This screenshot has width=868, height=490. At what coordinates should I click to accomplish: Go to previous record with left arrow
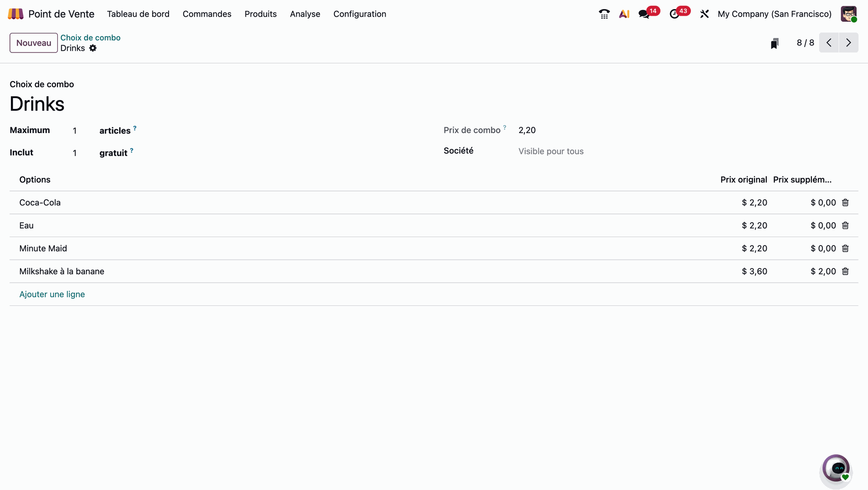pyautogui.click(x=829, y=43)
